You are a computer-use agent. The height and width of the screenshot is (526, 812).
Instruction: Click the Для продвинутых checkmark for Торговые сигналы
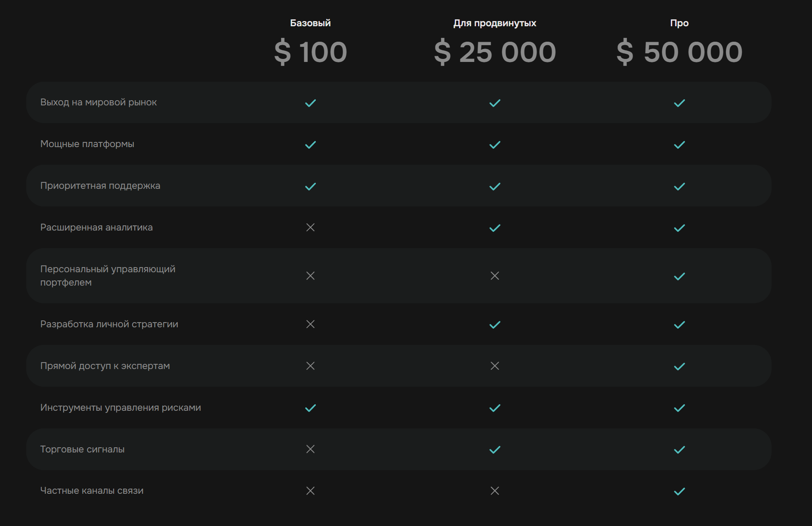(495, 450)
